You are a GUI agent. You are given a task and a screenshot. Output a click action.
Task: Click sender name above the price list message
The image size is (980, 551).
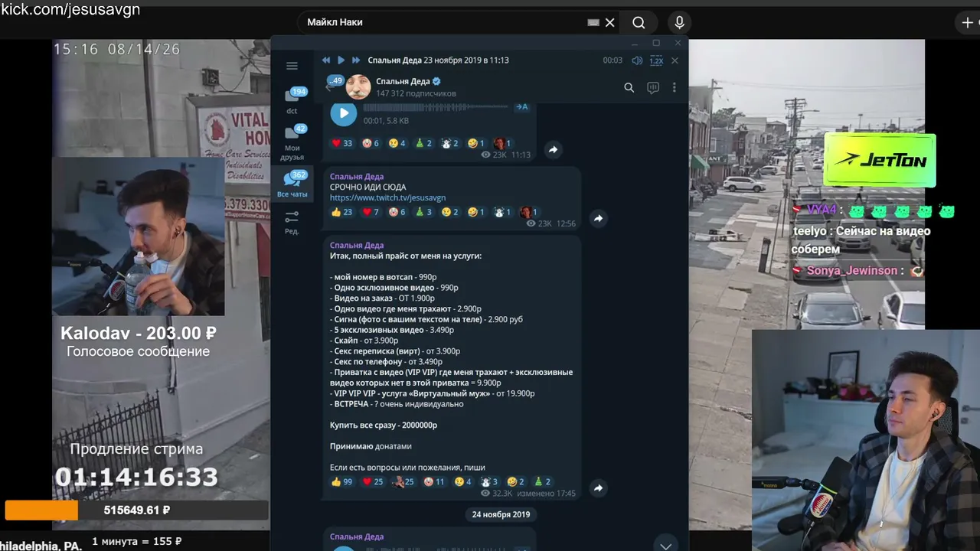tap(357, 246)
